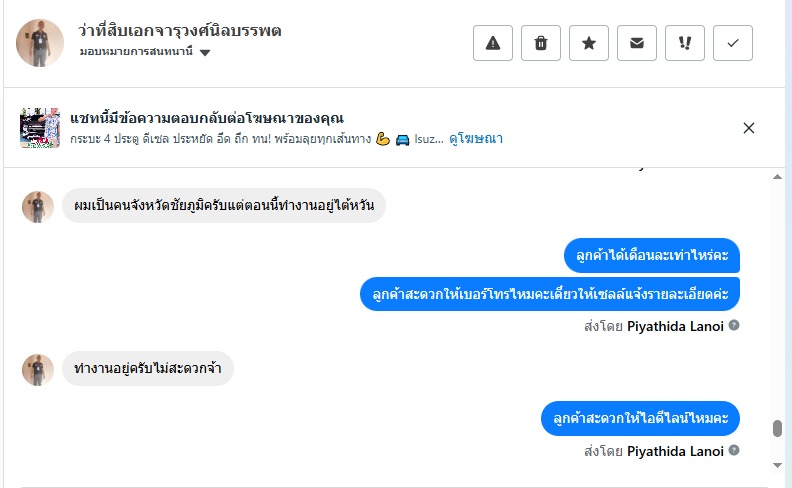Mark conversation unread with envelope icon
The width and height of the screenshot is (792, 488).
point(637,43)
